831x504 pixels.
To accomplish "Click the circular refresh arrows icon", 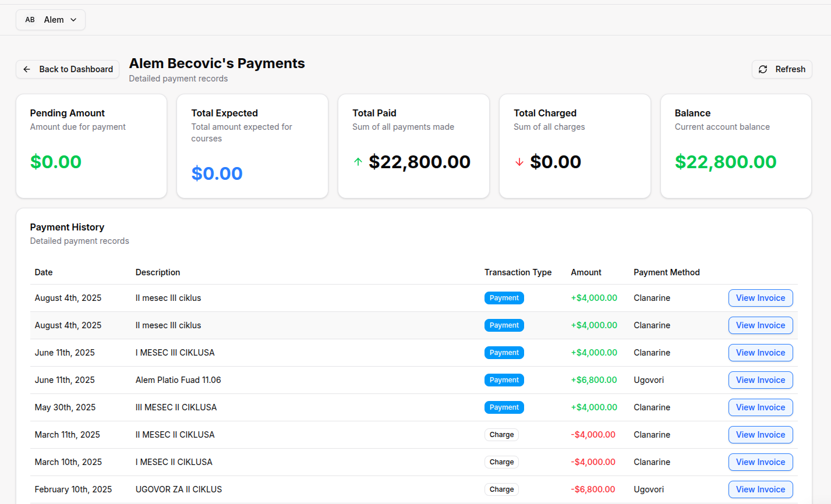I will (763, 69).
